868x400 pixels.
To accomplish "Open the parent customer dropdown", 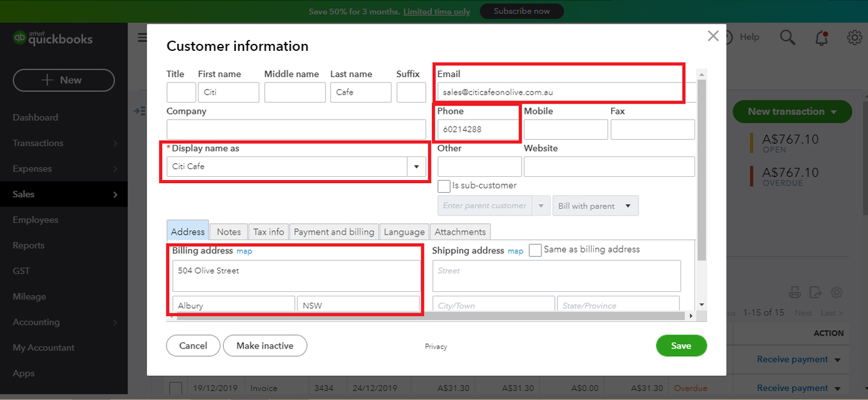I will (541, 205).
